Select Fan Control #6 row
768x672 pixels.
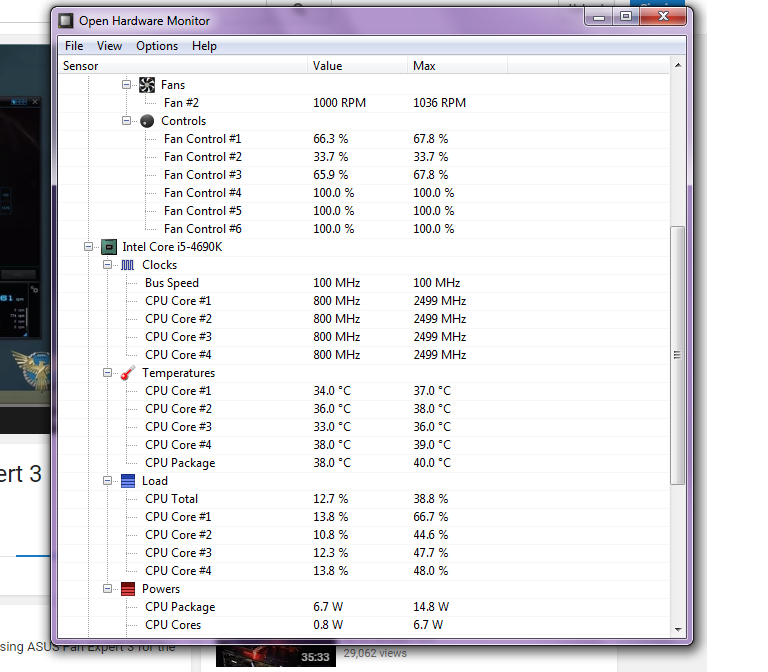click(363, 229)
